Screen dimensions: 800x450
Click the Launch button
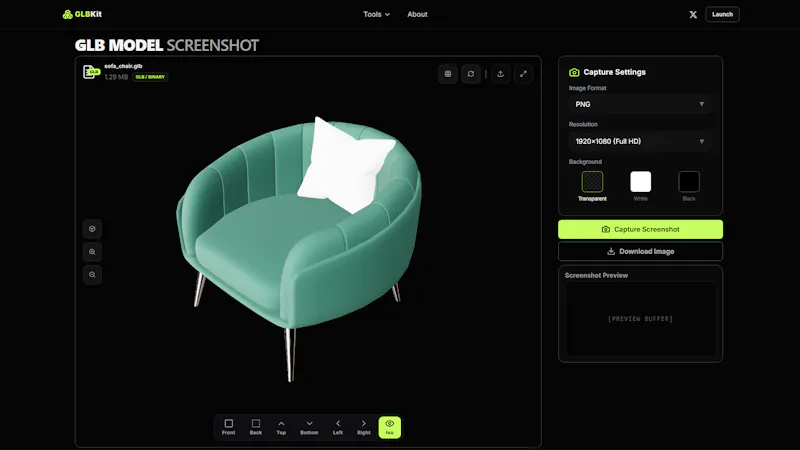pos(722,14)
